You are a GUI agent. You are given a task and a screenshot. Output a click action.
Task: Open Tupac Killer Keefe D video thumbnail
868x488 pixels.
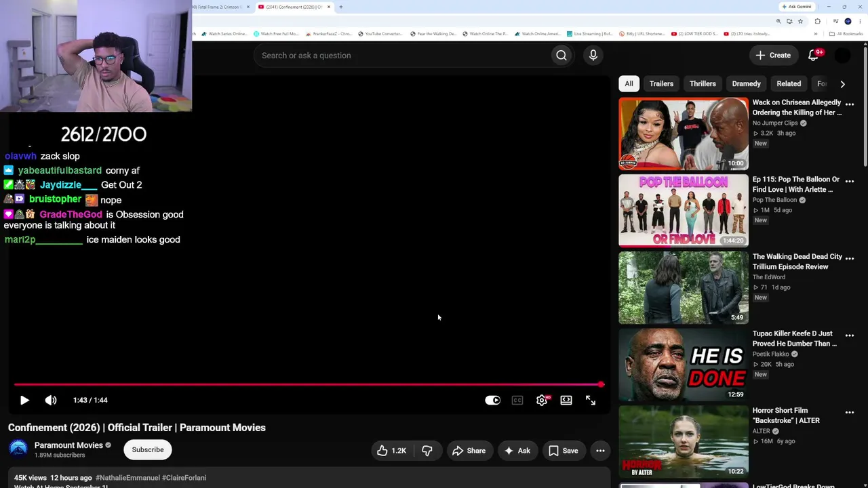pos(684,365)
